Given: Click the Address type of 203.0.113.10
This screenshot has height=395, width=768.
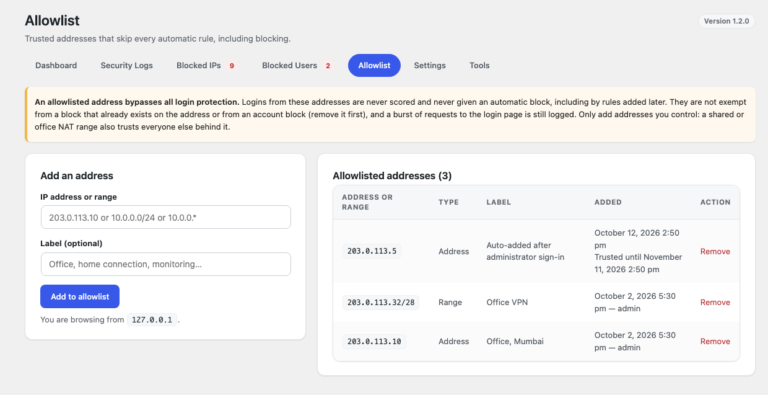Looking at the screenshot, I should [454, 342].
